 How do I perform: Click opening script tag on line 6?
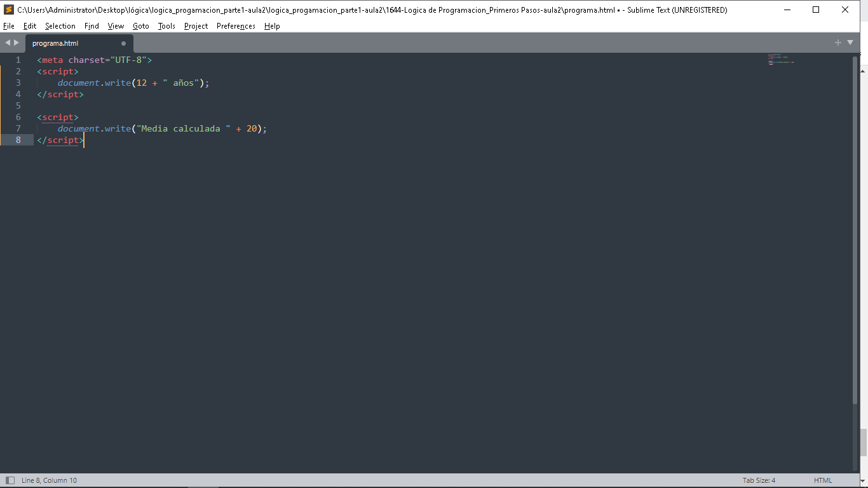pos(58,117)
